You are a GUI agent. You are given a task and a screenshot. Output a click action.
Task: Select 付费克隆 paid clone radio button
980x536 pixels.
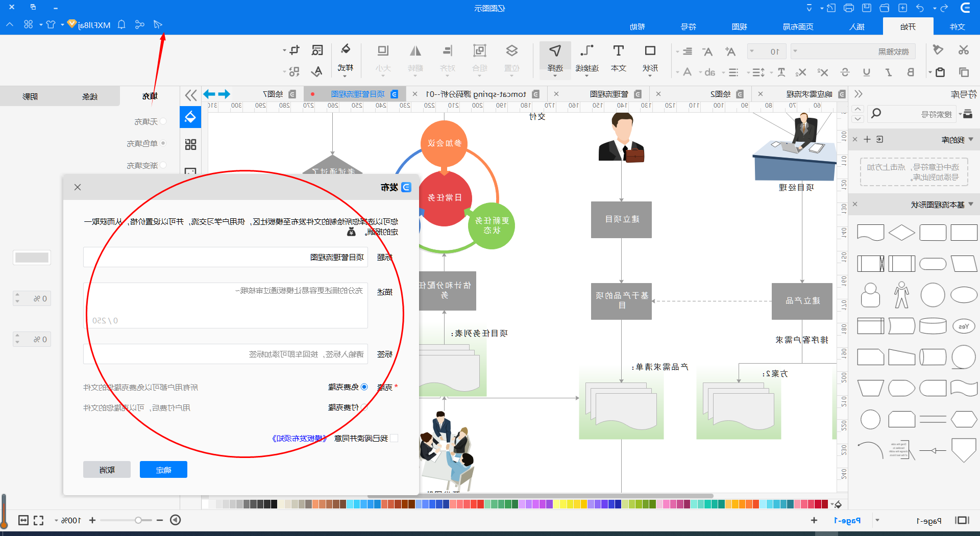point(364,407)
